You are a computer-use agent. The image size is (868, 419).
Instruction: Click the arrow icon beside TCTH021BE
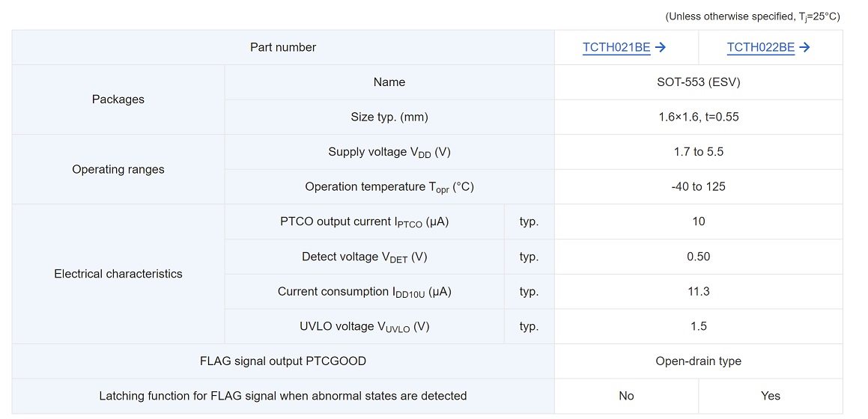coord(661,47)
